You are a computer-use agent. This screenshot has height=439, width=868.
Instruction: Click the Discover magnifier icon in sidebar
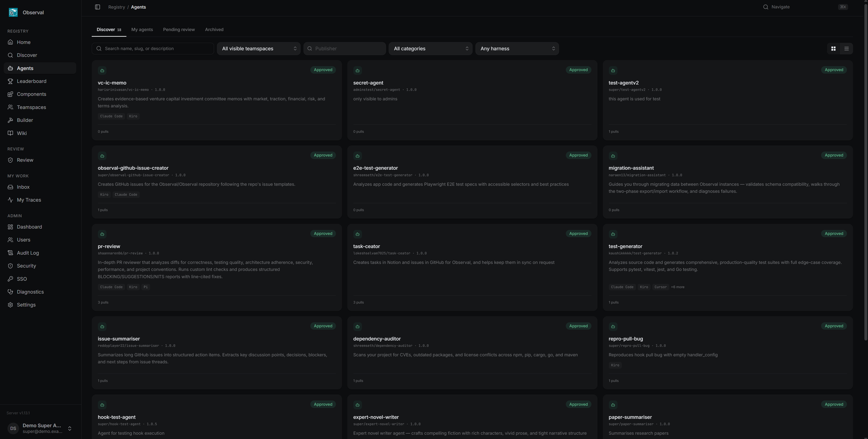pyautogui.click(x=10, y=55)
